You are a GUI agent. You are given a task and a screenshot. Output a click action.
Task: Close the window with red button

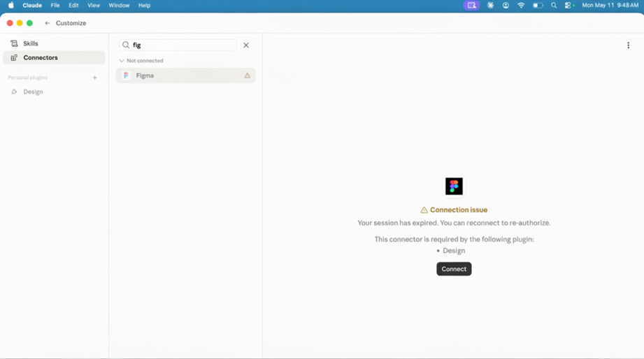(x=10, y=23)
